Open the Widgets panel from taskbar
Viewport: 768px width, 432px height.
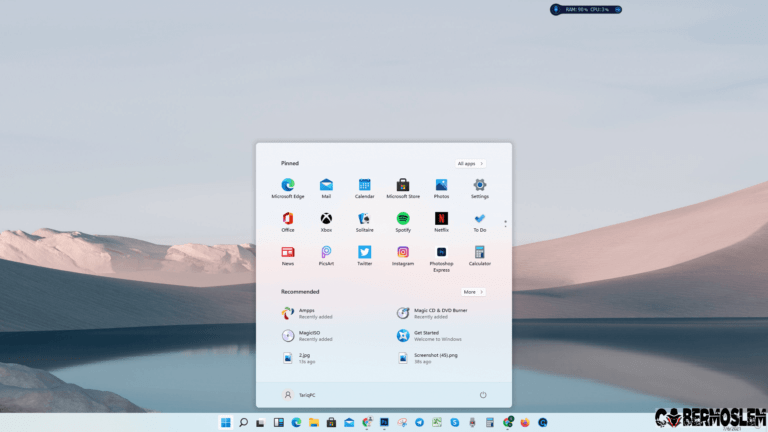coord(279,422)
